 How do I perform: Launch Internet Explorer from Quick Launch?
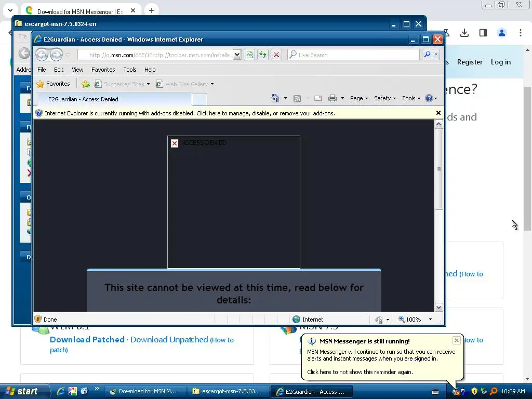[x=61, y=391]
